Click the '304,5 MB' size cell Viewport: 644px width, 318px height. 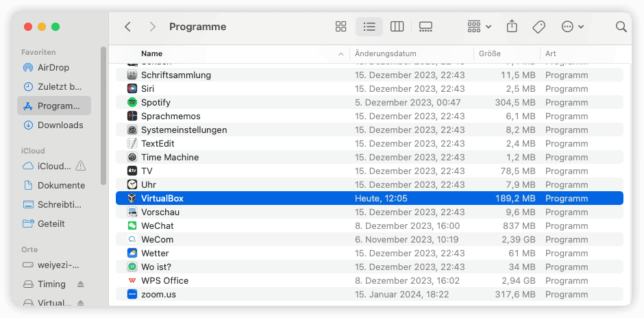pyautogui.click(x=515, y=102)
